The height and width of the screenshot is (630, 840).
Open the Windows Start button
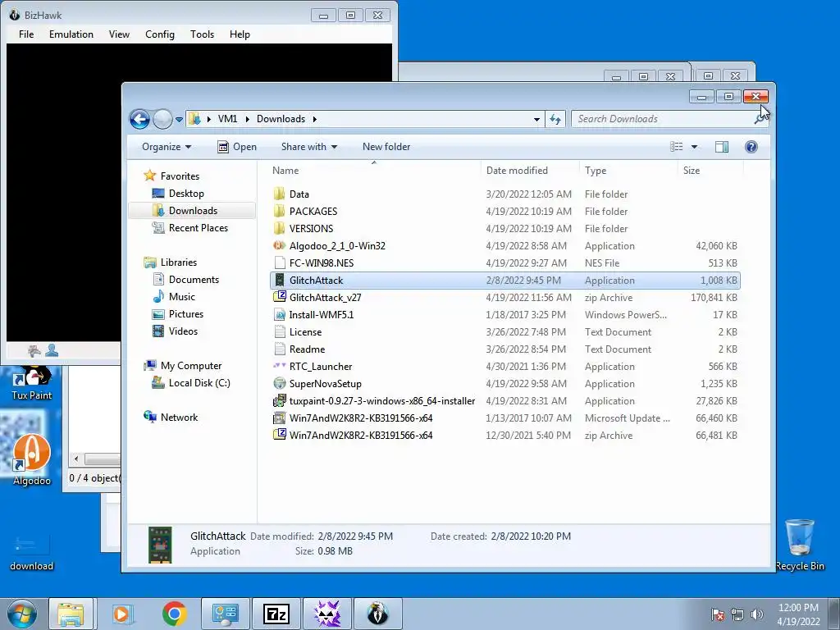click(x=22, y=614)
